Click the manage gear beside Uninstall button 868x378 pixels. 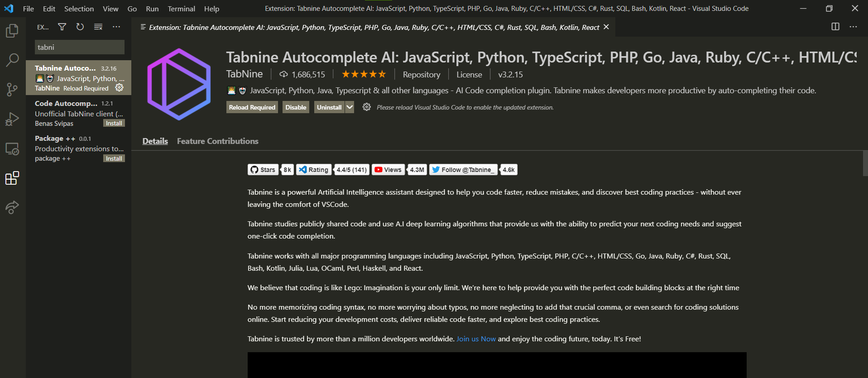pyautogui.click(x=367, y=107)
